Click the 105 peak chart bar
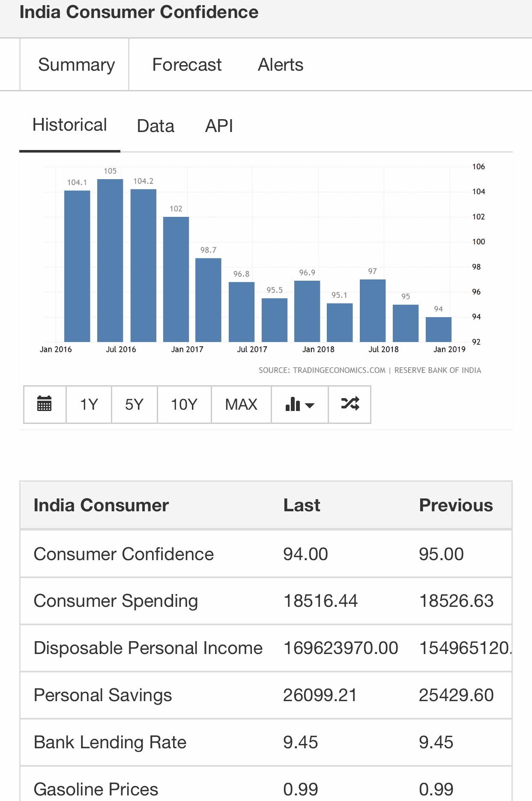Screen dimensions: 532x801 click(x=110, y=260)
